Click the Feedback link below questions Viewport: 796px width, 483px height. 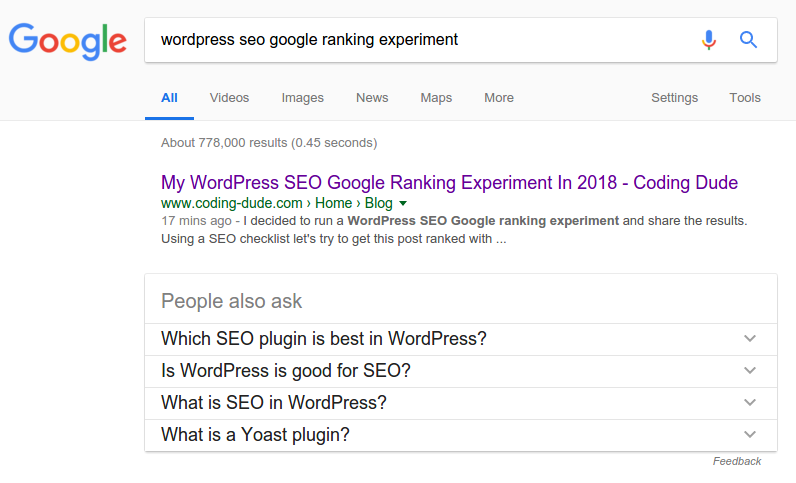coord(737,461)
